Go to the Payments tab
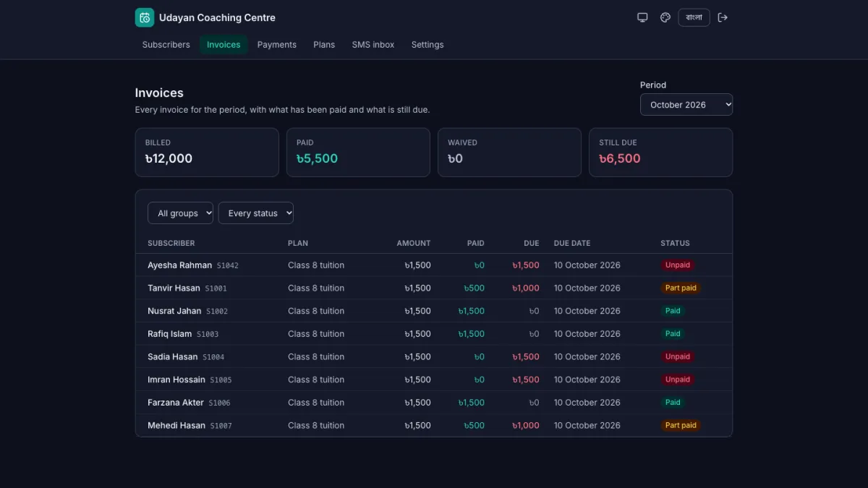The image size is (868, 488). pyautogui.click(x=277, y=45)
